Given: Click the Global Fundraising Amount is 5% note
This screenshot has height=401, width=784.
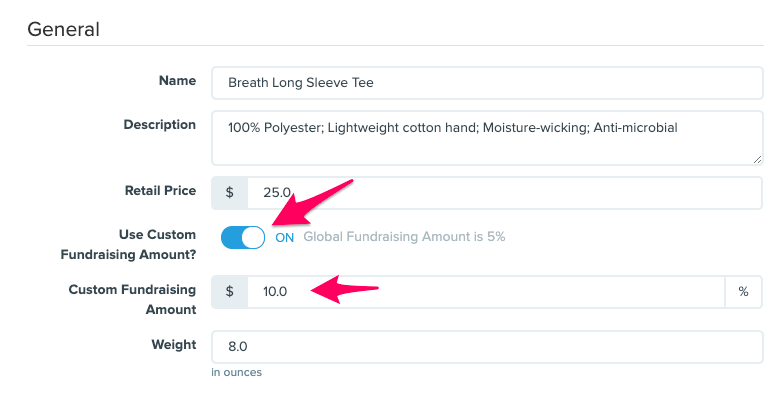Looking at the screenshot, I should tap(404, 237).
